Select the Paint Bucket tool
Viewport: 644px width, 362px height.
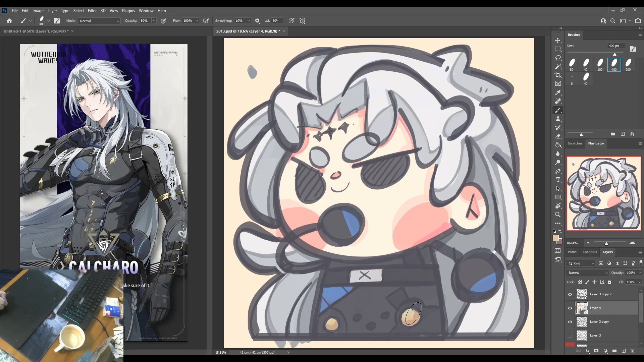[x=558, y=145]
